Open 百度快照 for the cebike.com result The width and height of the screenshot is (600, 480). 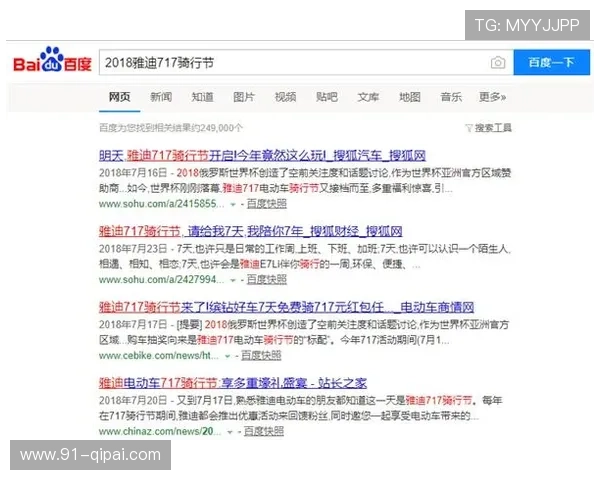click(261, 356)
